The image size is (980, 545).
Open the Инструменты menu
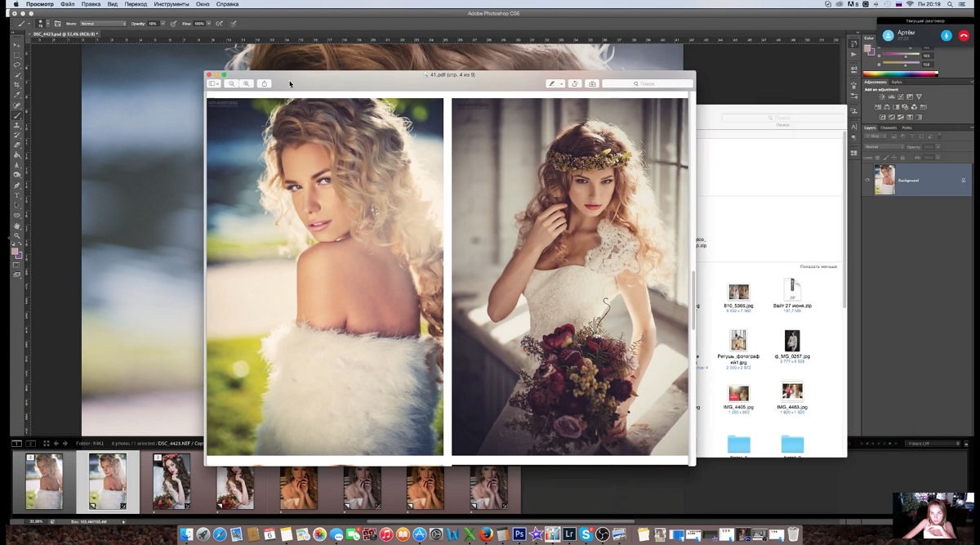pos(171,4)
